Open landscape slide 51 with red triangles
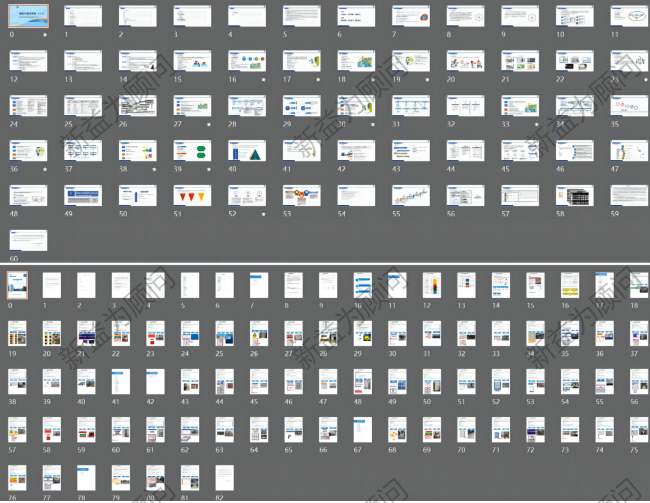This screenshot has width=650, height=503. coord(191,195)
